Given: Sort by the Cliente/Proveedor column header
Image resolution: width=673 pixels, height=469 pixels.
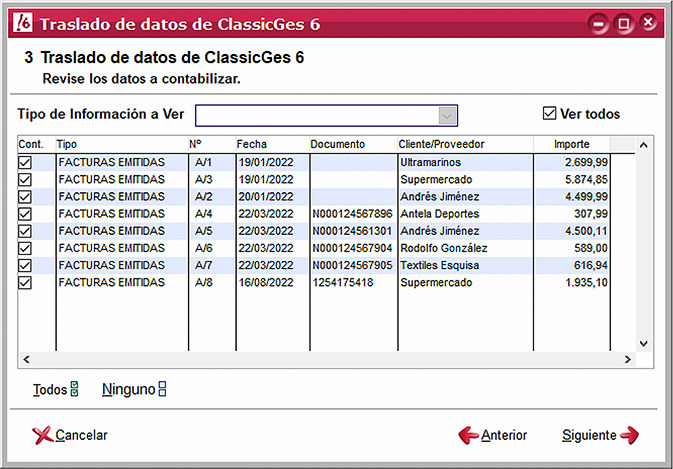Looking at the screenshot, I should coord(466,144).
